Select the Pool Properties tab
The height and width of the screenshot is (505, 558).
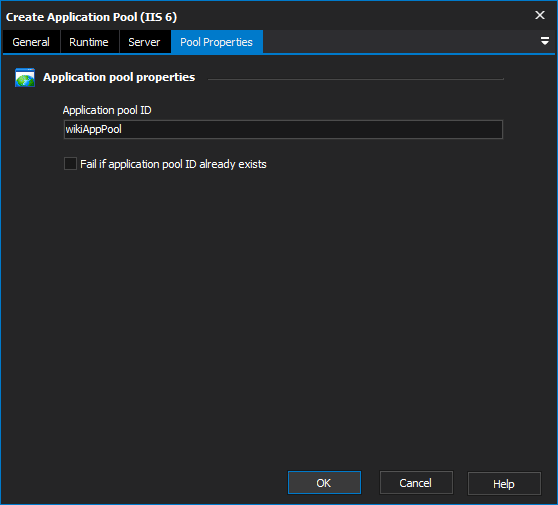coord(217,42)
